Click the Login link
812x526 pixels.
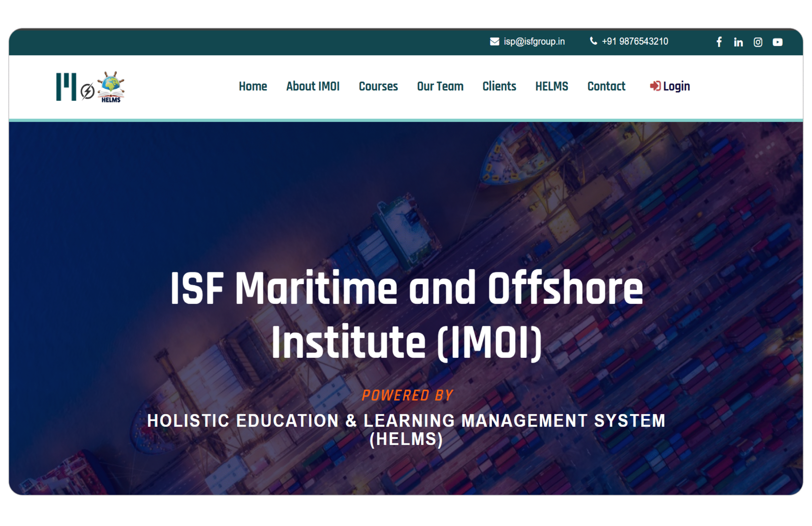pos(676,86)
